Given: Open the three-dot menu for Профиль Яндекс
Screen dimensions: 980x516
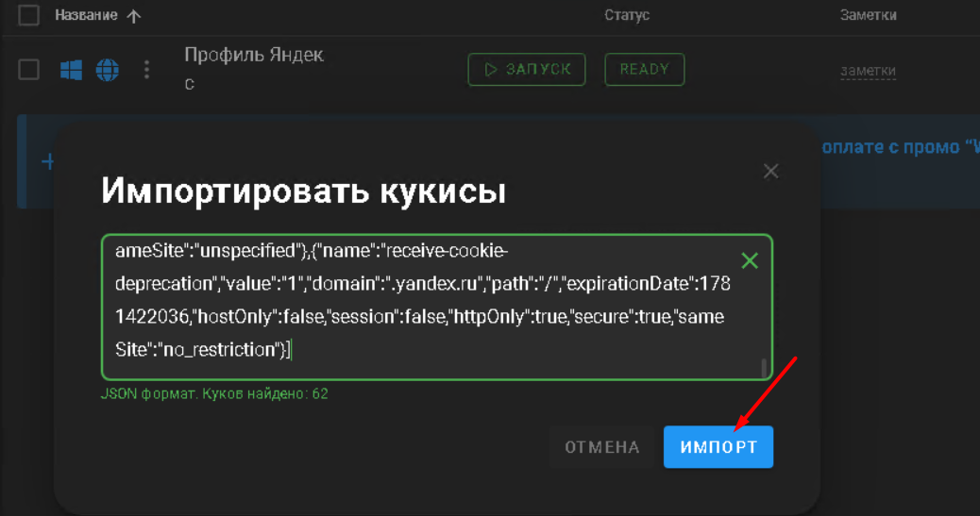Looking at the screenshot, I should (146, 70).
